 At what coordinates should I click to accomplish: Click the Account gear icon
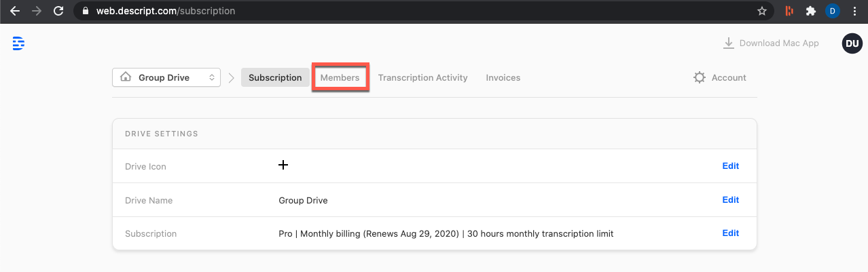click(700, 78)
